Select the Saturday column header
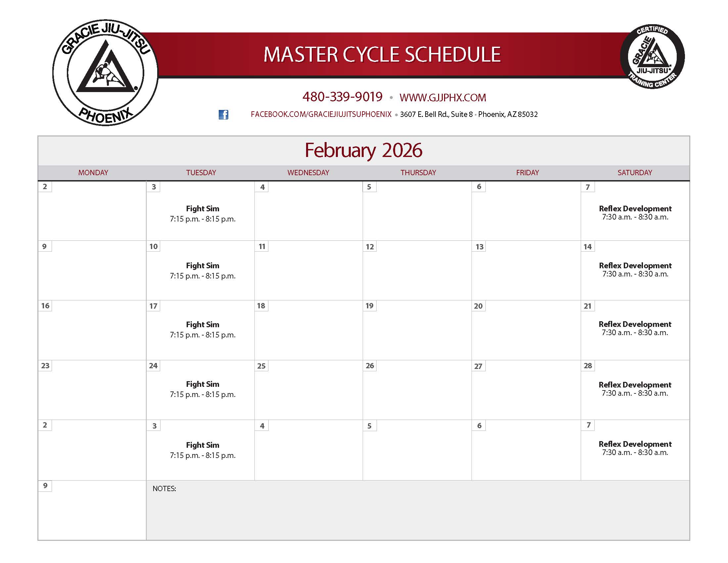The width and height of the screenshot is (728, 563). coord(635,173)
